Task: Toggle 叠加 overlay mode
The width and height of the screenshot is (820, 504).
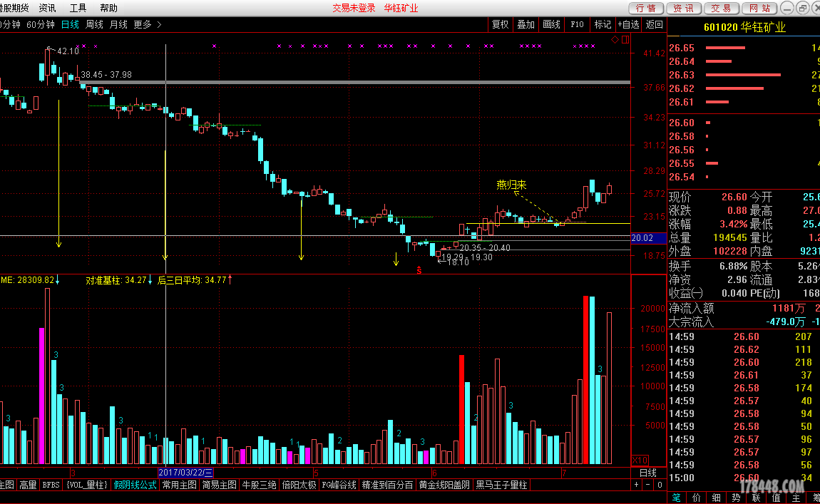Action: click(x=526, y=24)
